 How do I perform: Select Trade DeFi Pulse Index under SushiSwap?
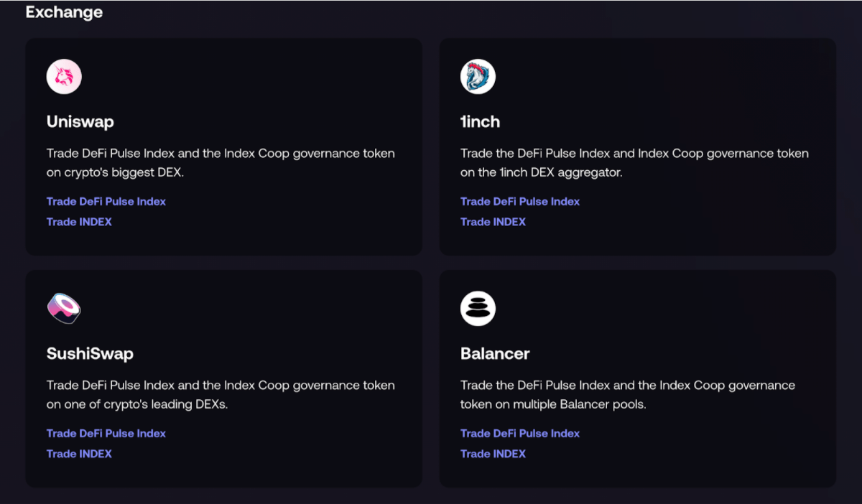click(x=106, y=434)
